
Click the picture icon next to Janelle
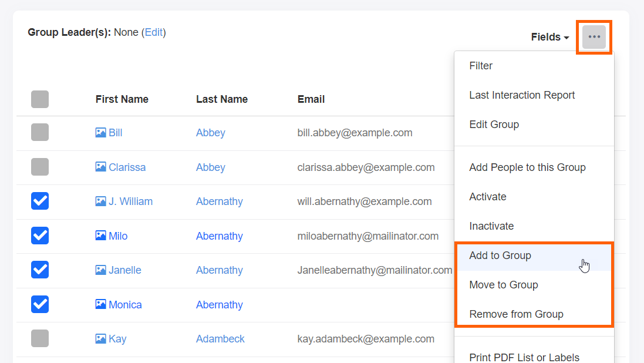coord(100,270)
